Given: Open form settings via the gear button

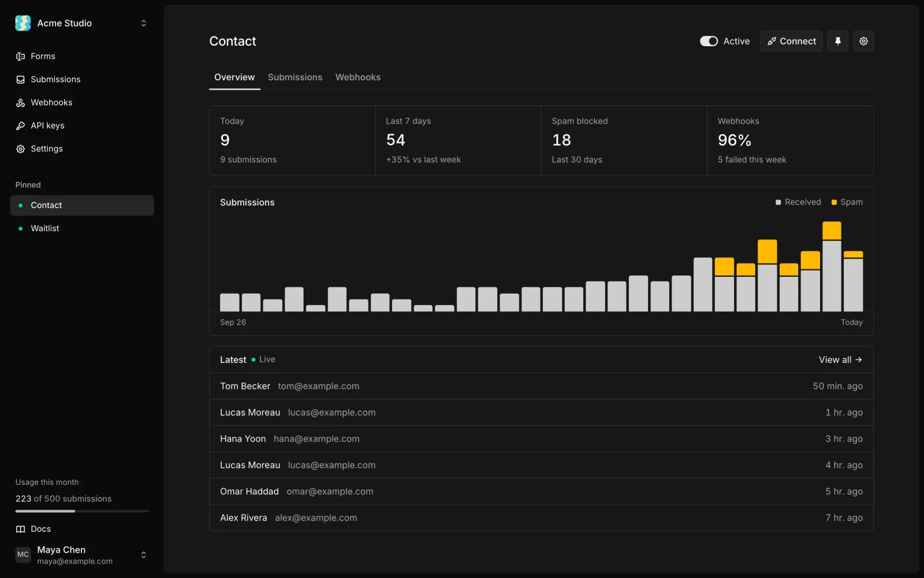Looking at the screenshot, I should click(864, 41).
